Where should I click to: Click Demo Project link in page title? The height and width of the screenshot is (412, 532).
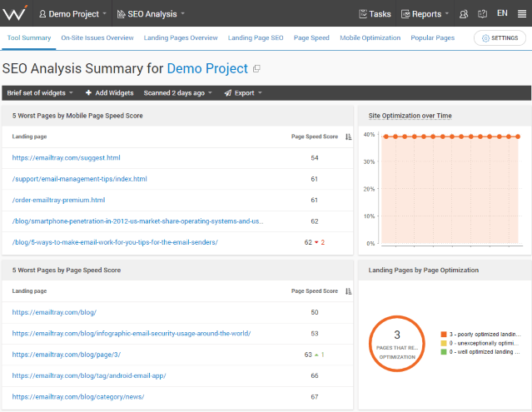[x=207, y=68]
